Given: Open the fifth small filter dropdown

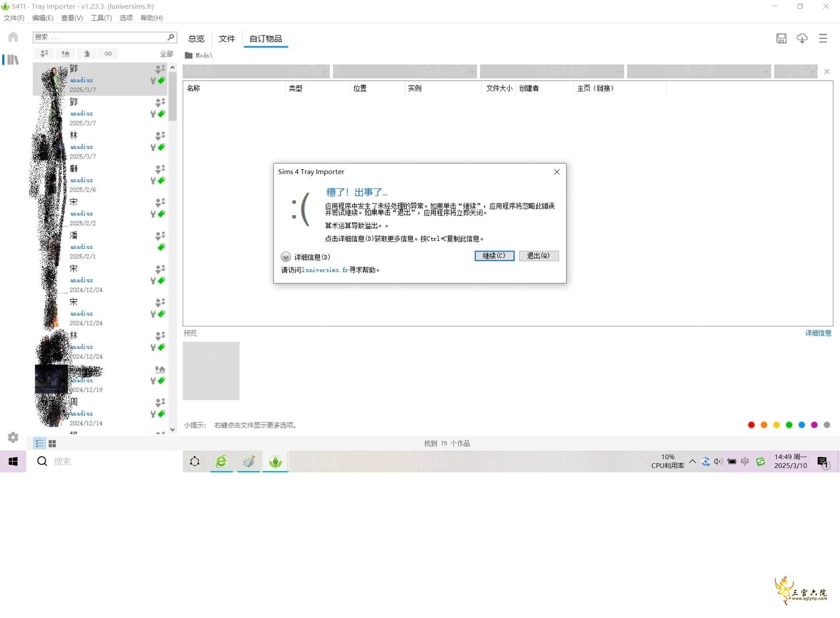Looking at the screenshot, I should pyautogui.click(x=796, y=71).
